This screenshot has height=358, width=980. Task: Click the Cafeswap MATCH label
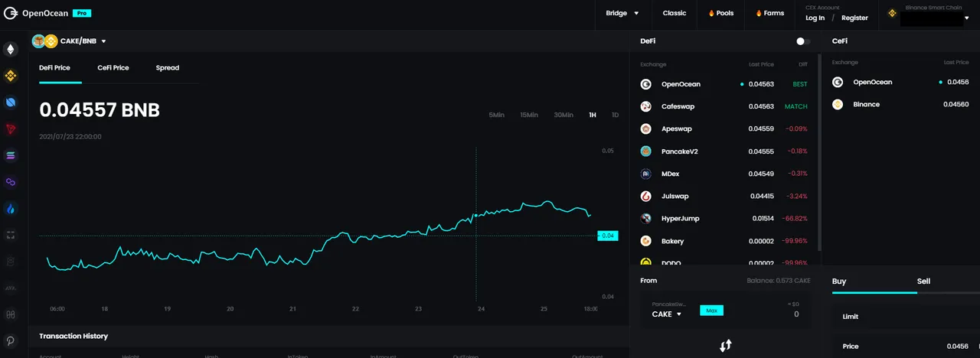point(796,106)
